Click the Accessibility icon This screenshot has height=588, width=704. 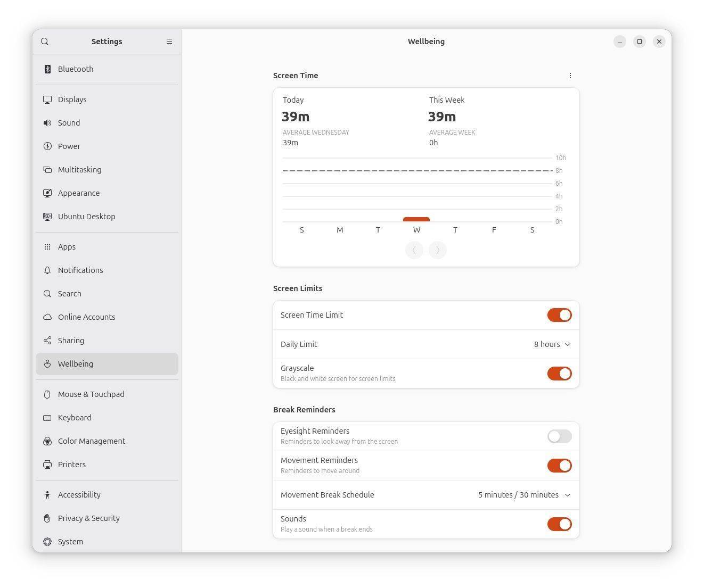click(47, 495)
